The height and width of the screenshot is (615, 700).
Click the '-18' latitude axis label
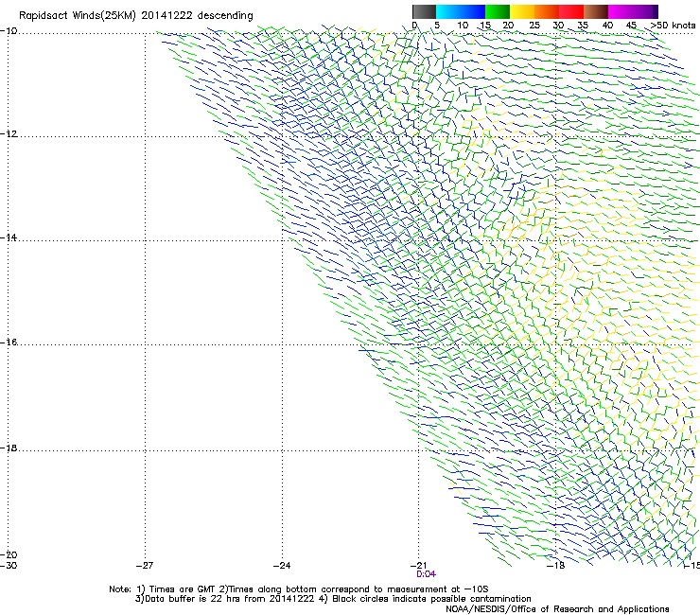point(9,448)
